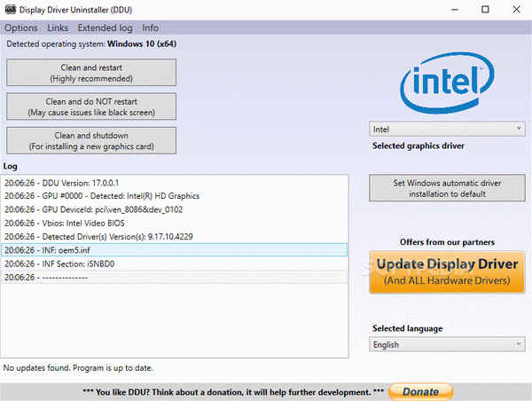
Task: Select log line 'GPU DeviceId: pci\ven_8086&dev_0102'
Action: [x=175, y=209]
